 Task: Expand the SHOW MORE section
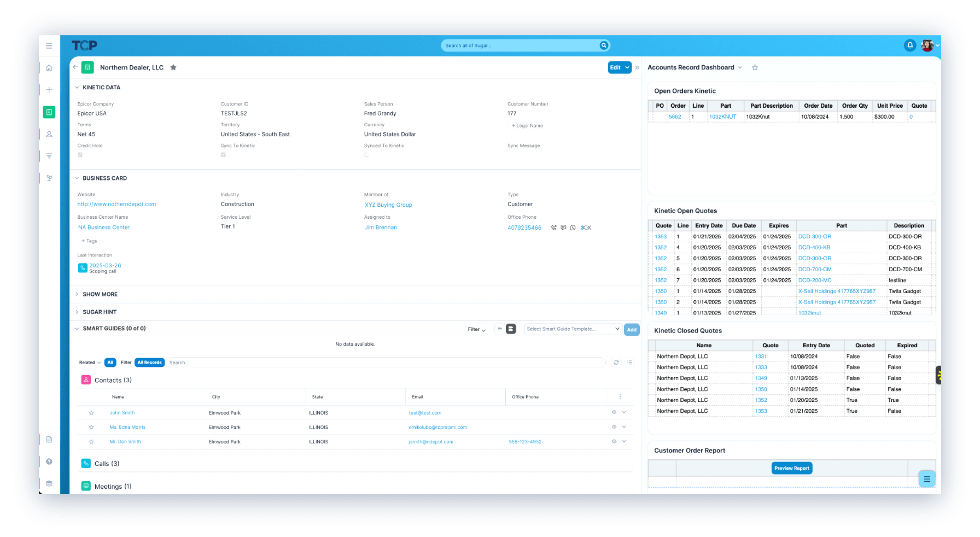point(77,294)
